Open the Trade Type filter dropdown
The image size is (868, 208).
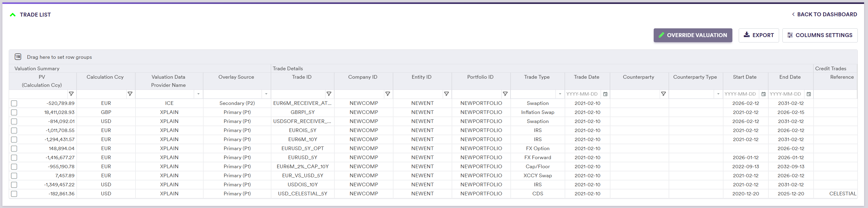pos(560,94)
